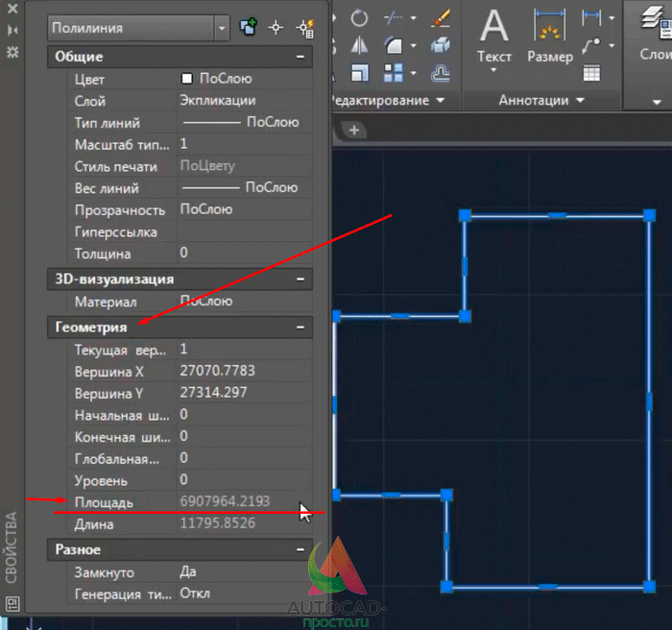Click the polyline's top-right vertex grip

[x=650, y=215]
